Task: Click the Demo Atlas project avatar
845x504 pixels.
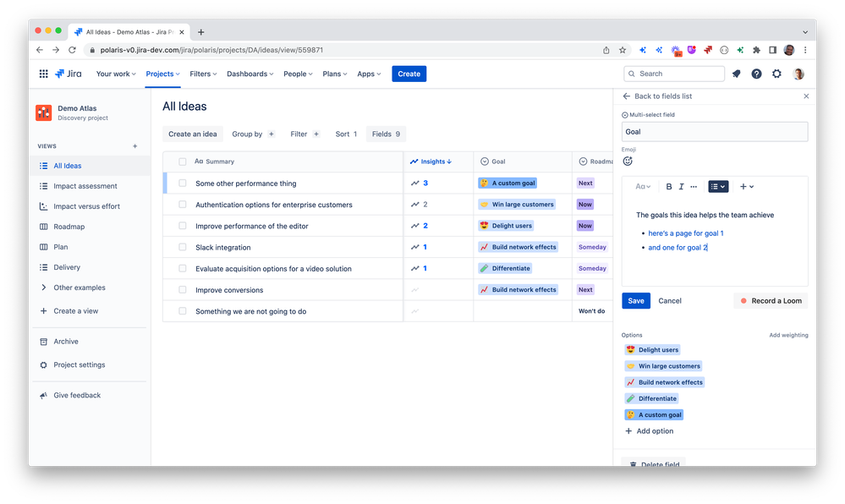Action: [x=44, y=112]
